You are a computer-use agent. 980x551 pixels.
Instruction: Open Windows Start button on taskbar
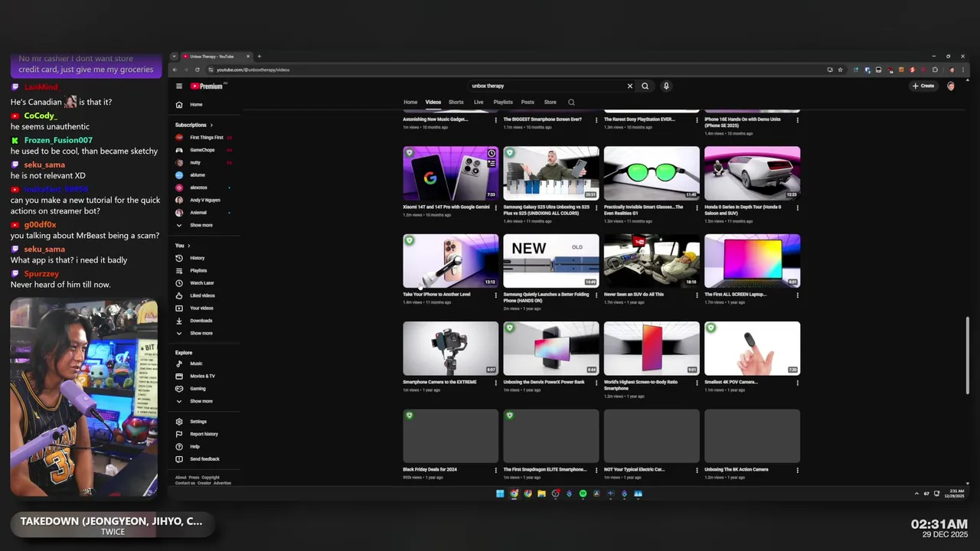pos(500,494)
